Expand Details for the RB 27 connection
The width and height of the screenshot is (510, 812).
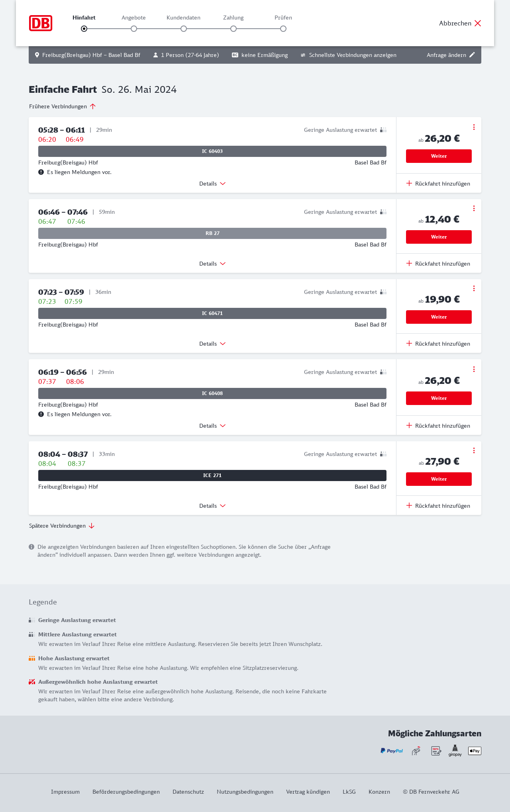click(x=212, y=264)
